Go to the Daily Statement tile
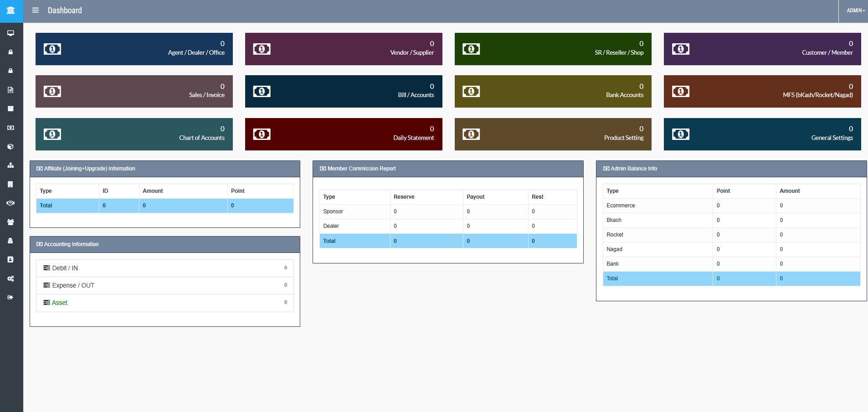This screenshot has height=412, width=868. 344,134
